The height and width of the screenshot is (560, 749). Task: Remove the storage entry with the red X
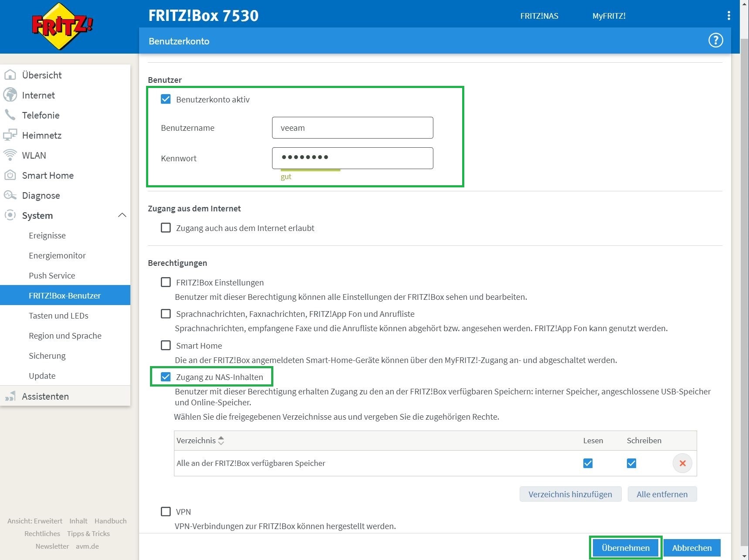pyautogui.click(x=682, y=463)
